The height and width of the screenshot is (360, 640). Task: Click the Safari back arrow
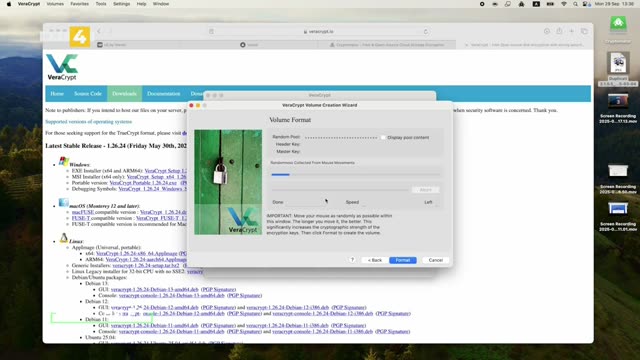[x=99, y=31]
